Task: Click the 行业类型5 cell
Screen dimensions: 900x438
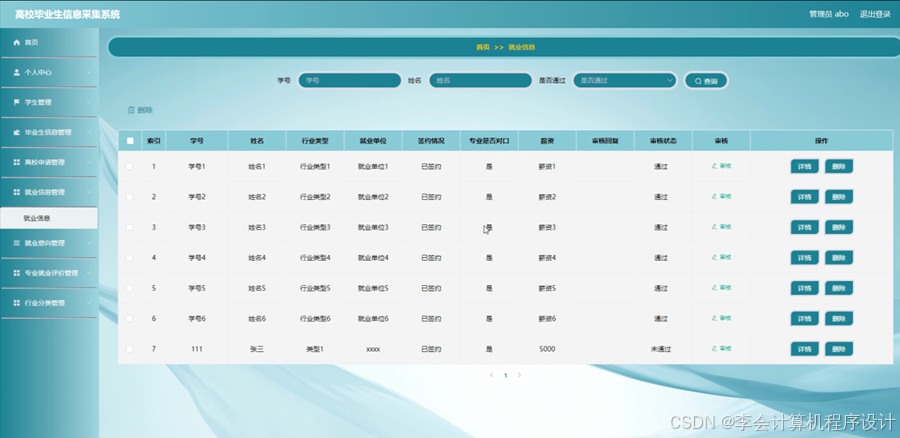Action: click(x=315, y=288)
